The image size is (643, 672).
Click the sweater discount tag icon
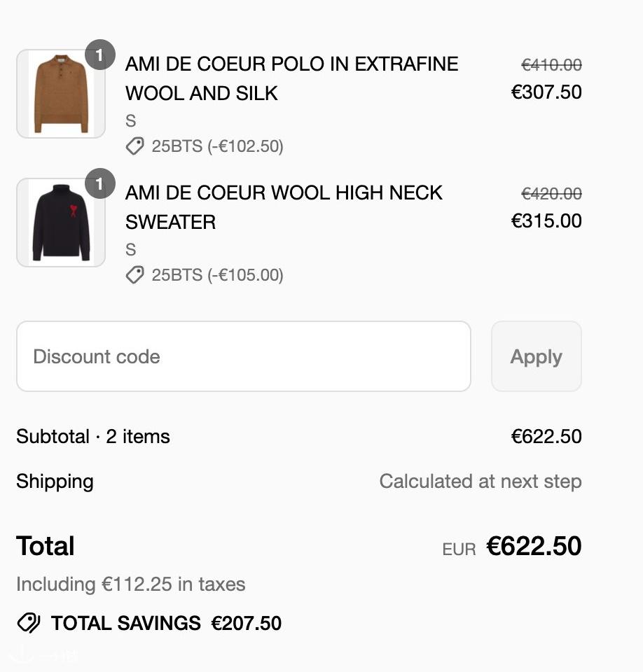134,274
